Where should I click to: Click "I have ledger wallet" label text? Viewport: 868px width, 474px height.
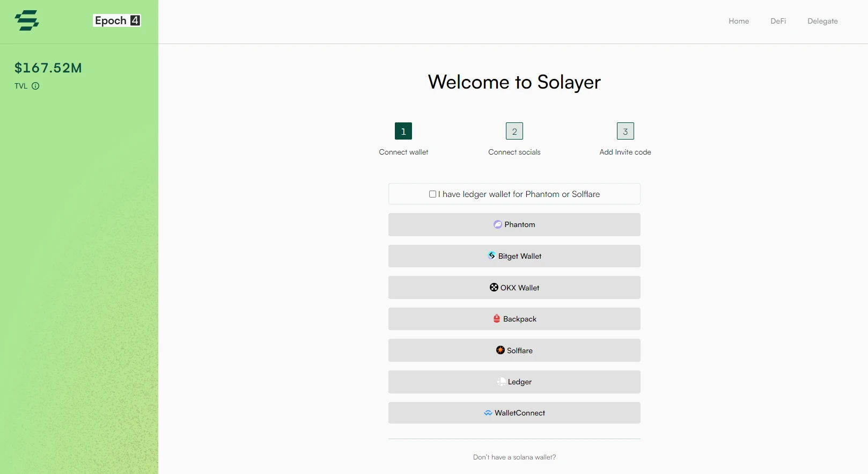519,194
